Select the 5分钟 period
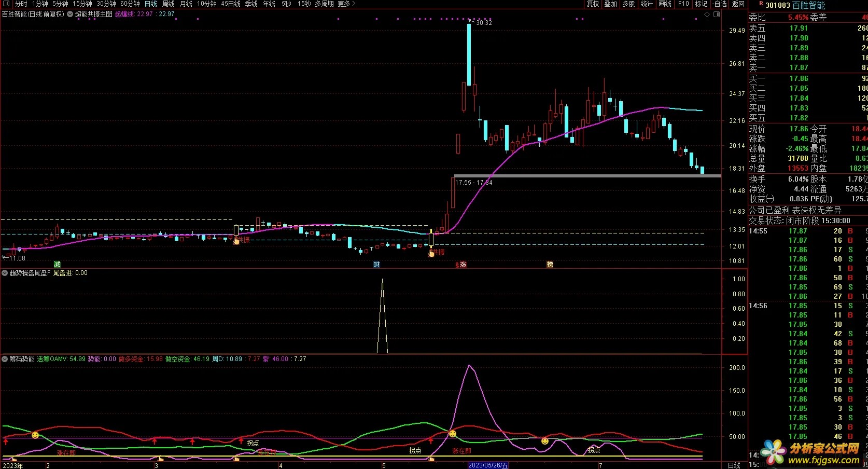This screenshot has height=469, width=868. click(61, 4)
